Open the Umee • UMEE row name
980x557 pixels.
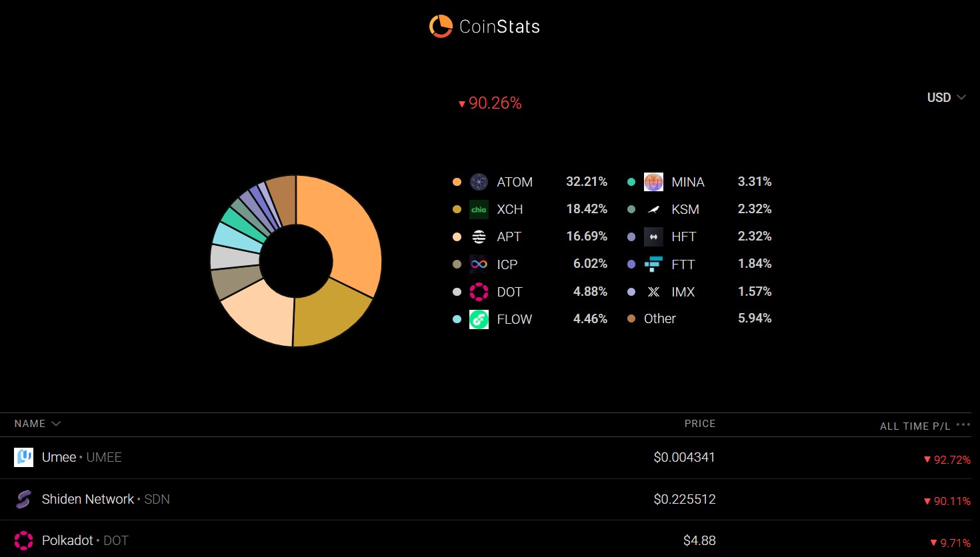point(82,457)
